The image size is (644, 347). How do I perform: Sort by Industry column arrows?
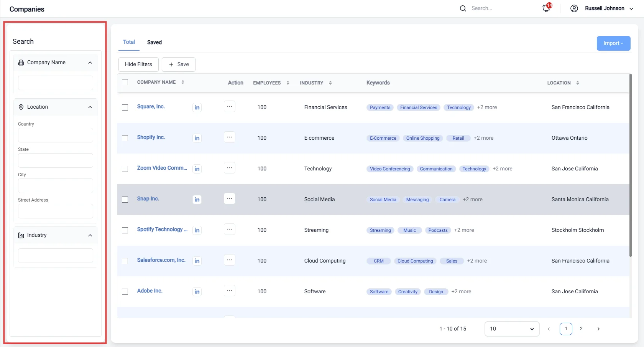pyautogui.click(x=330, y=83)
